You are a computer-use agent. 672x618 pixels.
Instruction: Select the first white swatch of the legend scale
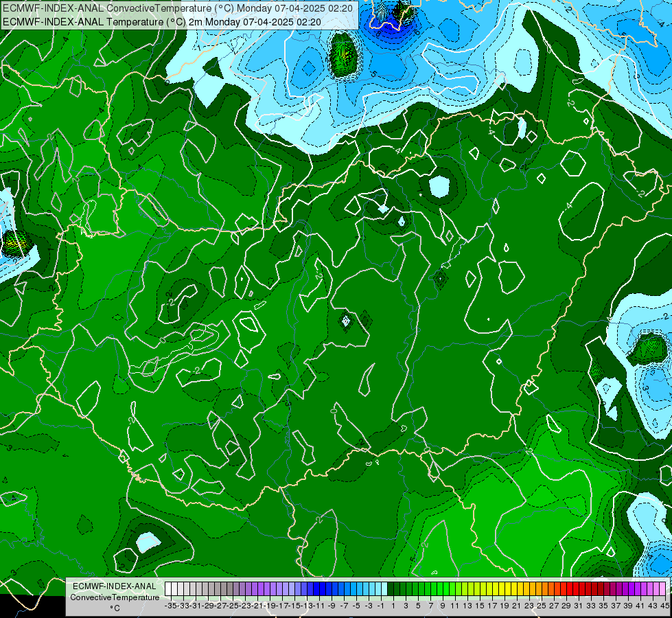168,589
